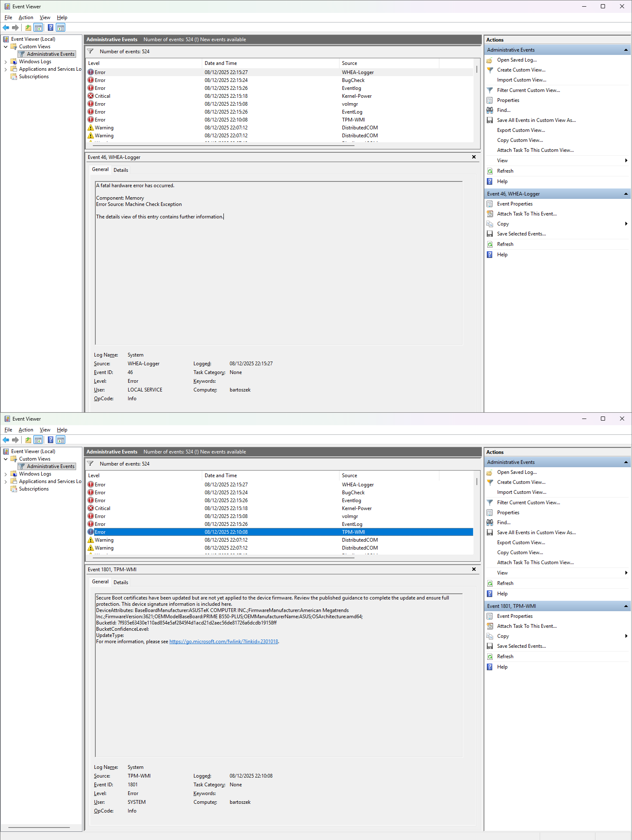
Task: Click the blue Help toolbar icon in upper window
Action: pyautogui.click(x=50, y=27)
